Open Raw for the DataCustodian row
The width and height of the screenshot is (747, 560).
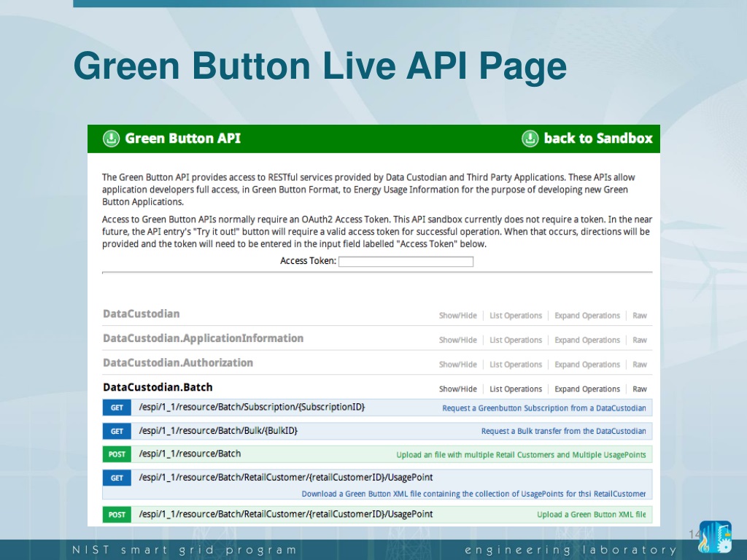[x=640, y=316]
